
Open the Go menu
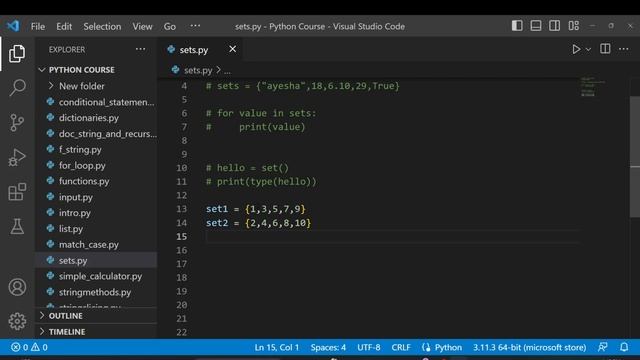(170, 27)
